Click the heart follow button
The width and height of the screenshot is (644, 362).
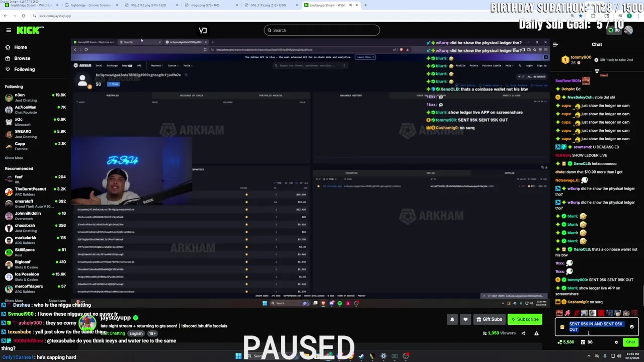point(465,319)
